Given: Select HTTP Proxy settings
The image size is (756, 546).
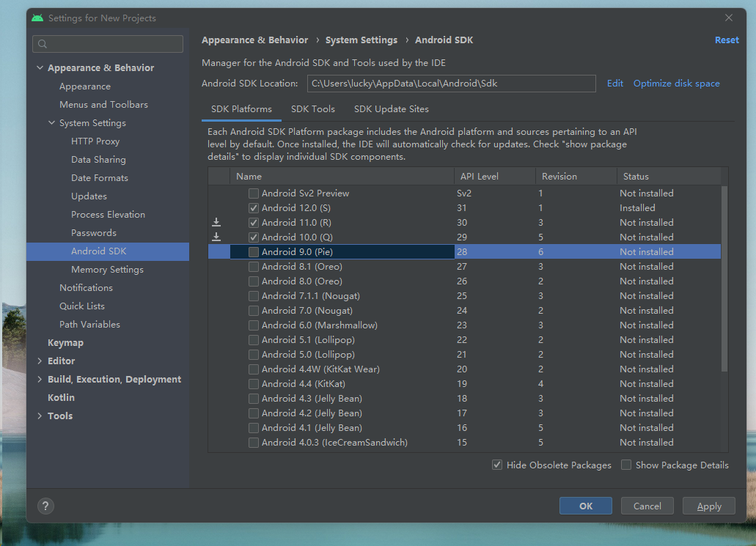Looking at the screenshot, I should click(x=95, y=141).
